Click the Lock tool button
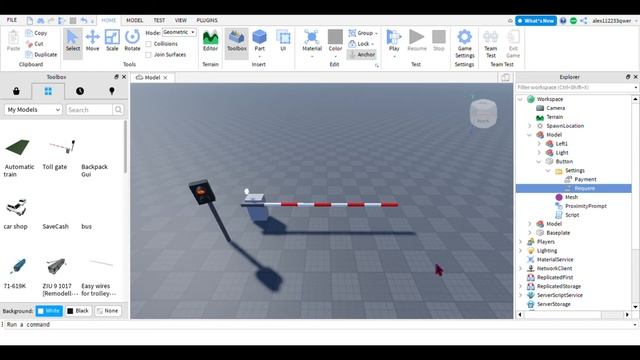This screenshot has height=360, width=640. (x=362, y=44)
